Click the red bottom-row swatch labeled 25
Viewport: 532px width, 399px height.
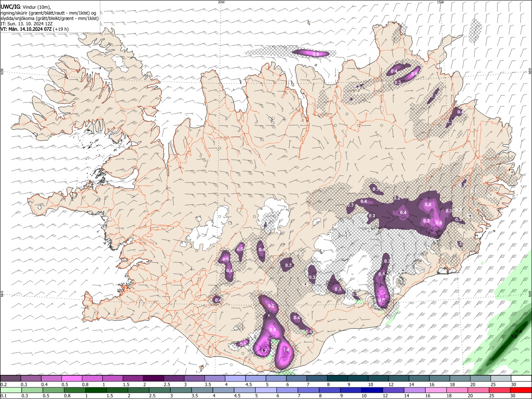click(x=499, y=390)
